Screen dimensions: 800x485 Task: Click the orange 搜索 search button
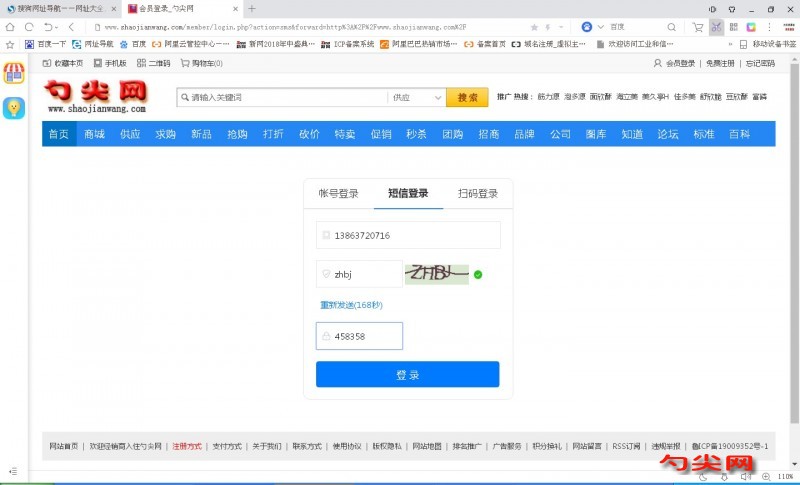467,98
